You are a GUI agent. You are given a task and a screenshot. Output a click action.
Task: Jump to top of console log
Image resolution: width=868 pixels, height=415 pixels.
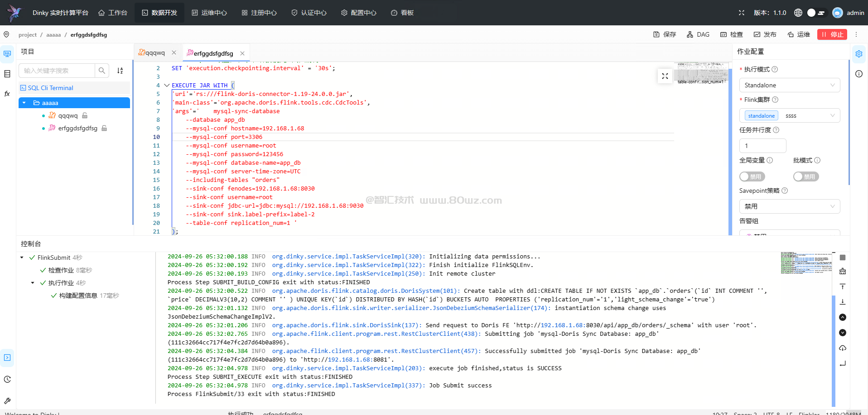click(x=843, y=286)
